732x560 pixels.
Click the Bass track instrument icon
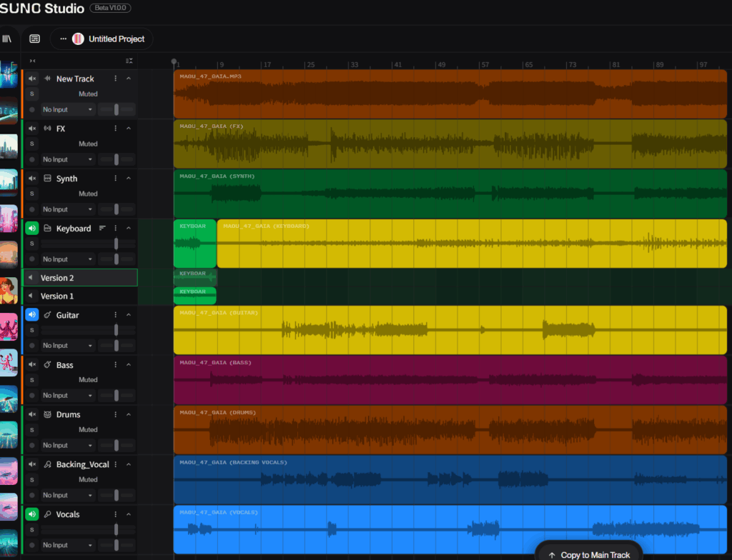[47, 365]
